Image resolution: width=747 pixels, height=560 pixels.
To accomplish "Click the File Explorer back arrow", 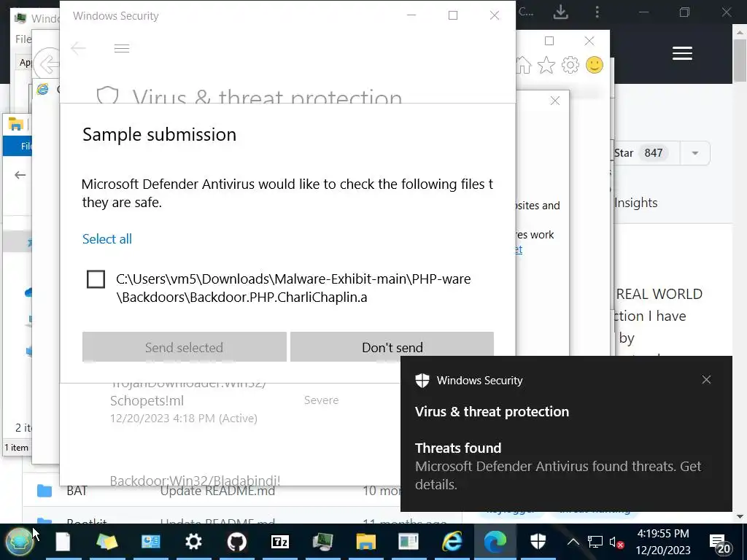I will tap(20, 175).
